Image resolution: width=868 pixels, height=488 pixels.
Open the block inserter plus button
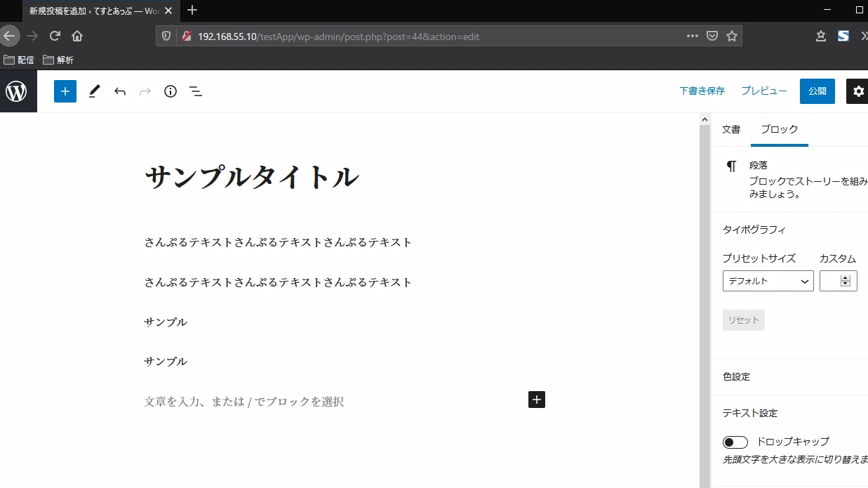pyautogui.click(x=65, y=91)
